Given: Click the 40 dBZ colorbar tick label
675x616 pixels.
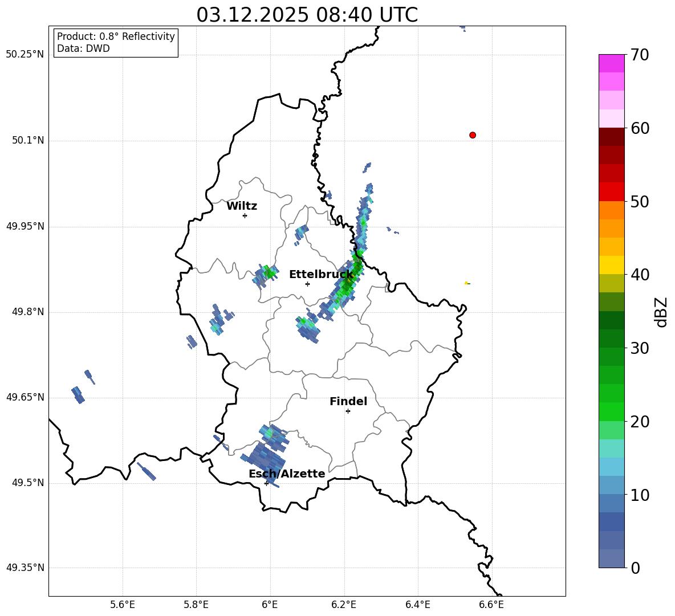Looking at the screenshot, I should click(640, 275).
